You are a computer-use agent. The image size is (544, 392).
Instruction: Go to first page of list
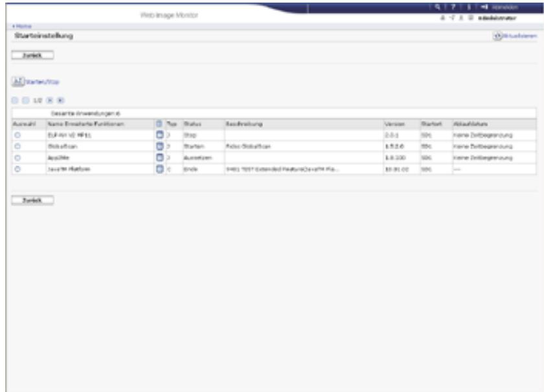pyautogui.click(x=14, y=100)
